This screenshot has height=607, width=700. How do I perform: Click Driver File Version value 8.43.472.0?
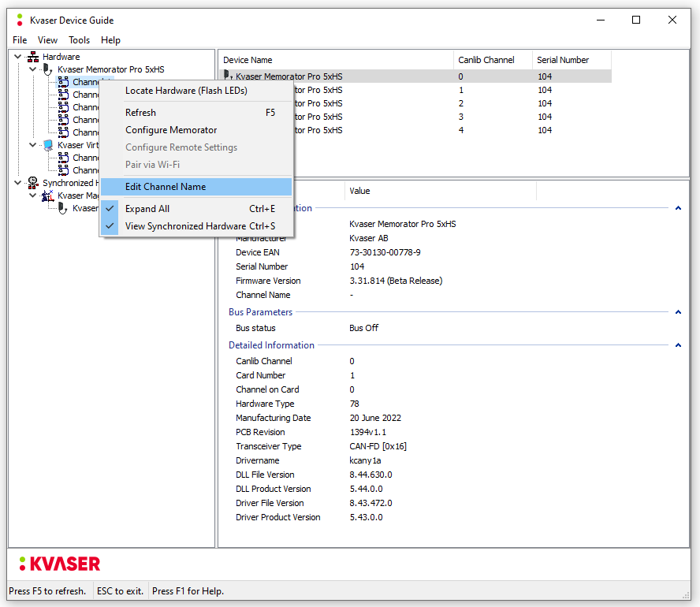370,503
